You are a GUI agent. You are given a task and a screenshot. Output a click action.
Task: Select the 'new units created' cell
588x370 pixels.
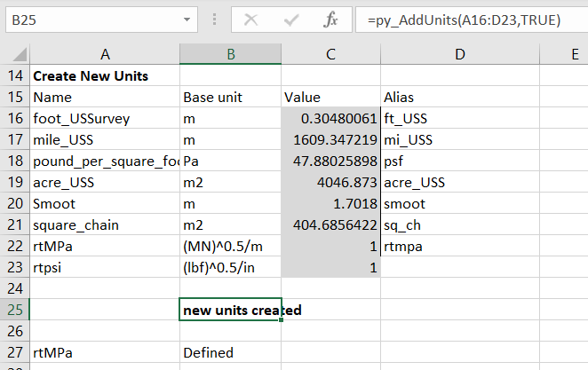click(230, 310)
